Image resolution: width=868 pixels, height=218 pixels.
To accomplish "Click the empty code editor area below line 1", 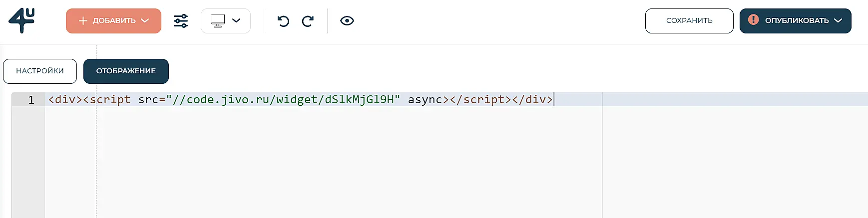I will coord(320,160).
